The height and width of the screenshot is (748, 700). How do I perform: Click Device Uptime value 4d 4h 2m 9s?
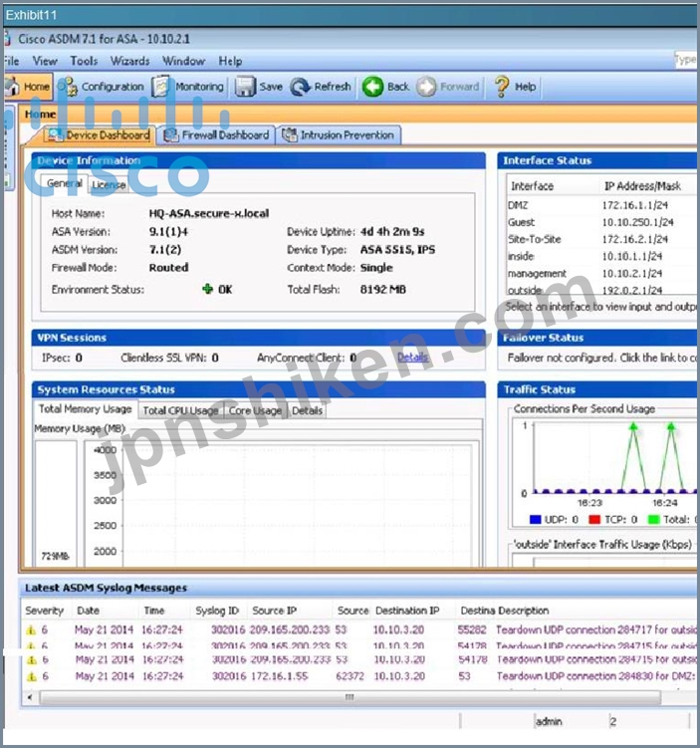pos(392,231)
